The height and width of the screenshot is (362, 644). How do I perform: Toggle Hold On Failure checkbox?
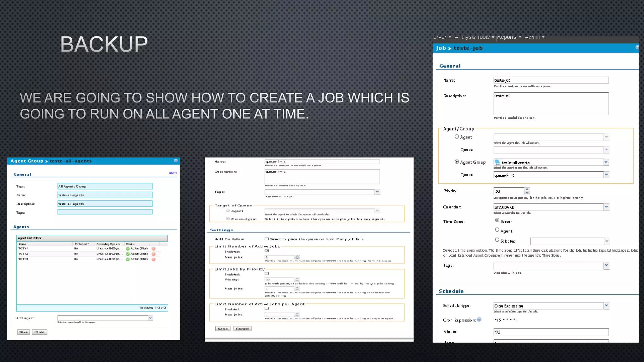(267, 239)
